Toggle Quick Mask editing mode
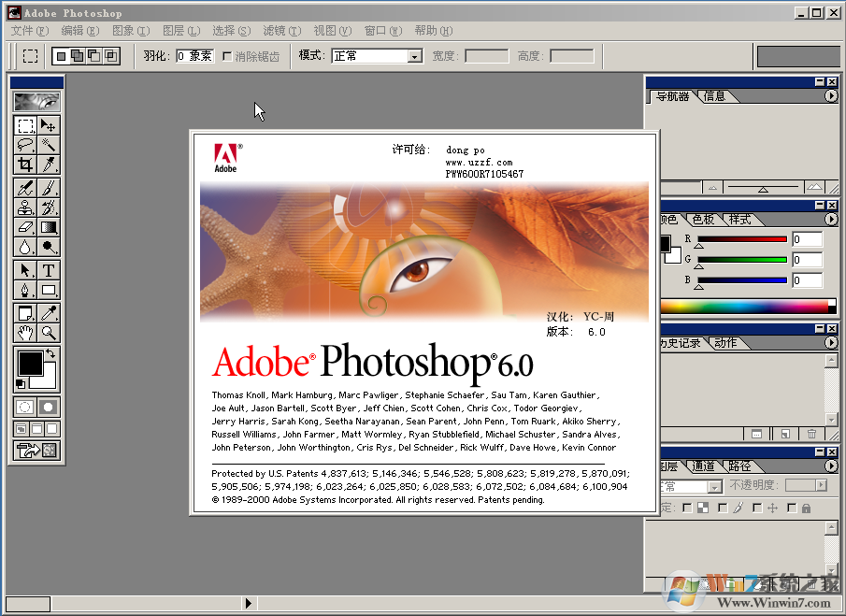Viewport: 846px width, 616px height. click(x=49, y=407)
